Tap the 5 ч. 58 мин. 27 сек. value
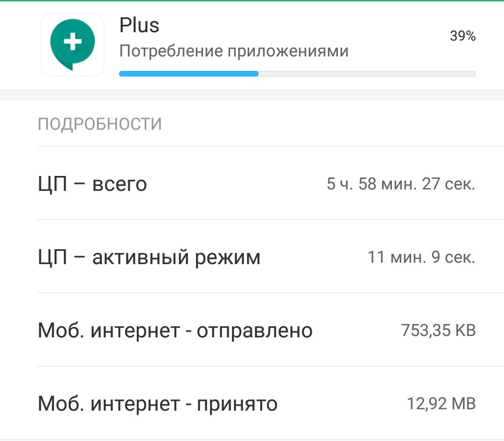The image size is (504, 441). (401, 184)
